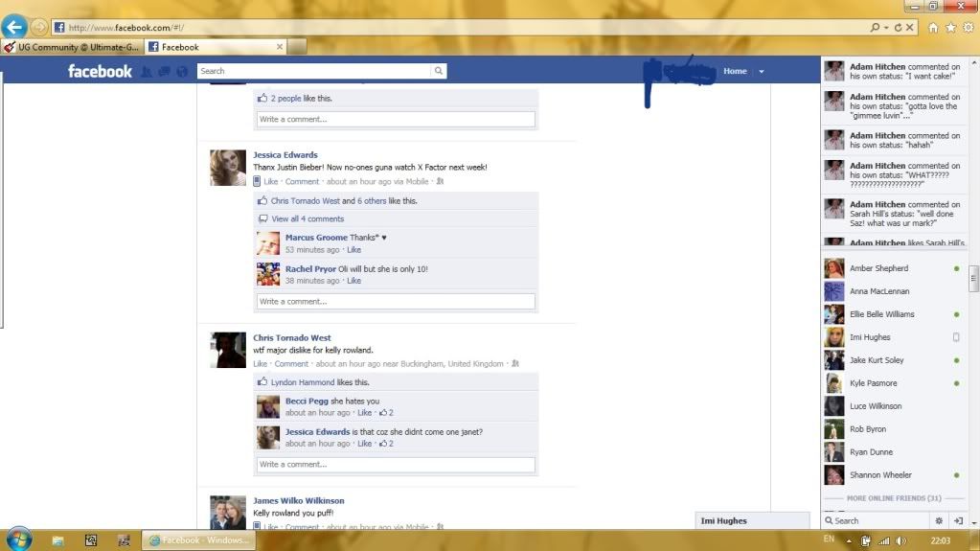This screenshot has width=980, height=551.
Task: Open Imi Hughes chat tab
Action: pos(753,520)
